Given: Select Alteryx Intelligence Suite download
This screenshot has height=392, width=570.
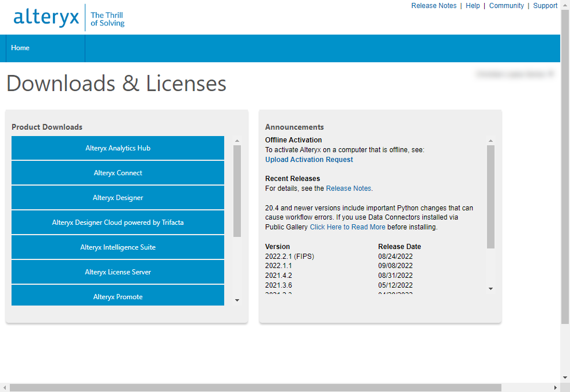Looking at the screenshot, I should pyautogui.click(x=118, y=247).
